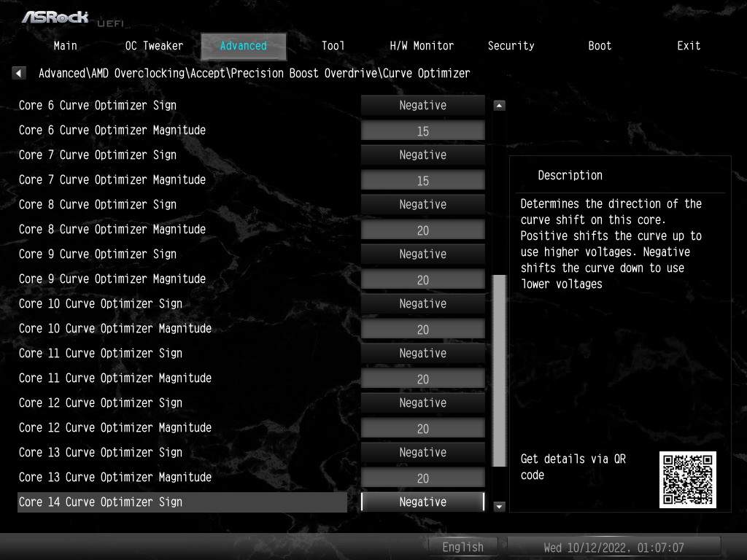Open Core 14 Curve Optimizer Sign dropdown
The image size is (747, 560).
tap(423, 502)
